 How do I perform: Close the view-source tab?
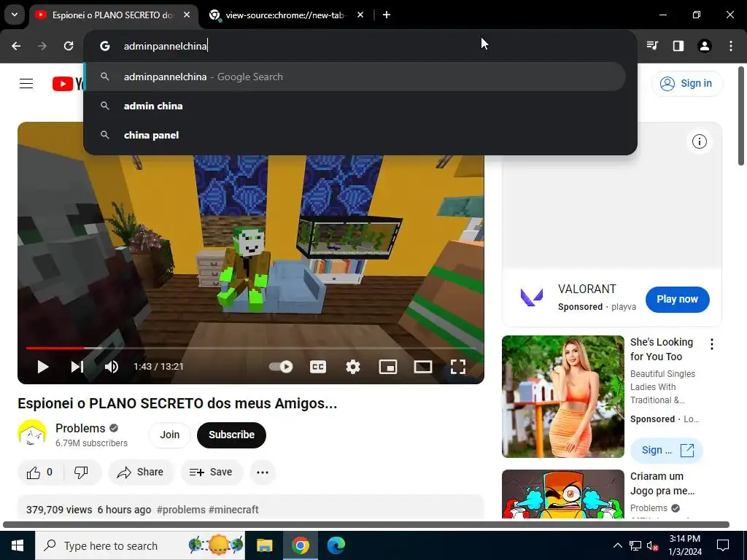(x=360, y=15)
